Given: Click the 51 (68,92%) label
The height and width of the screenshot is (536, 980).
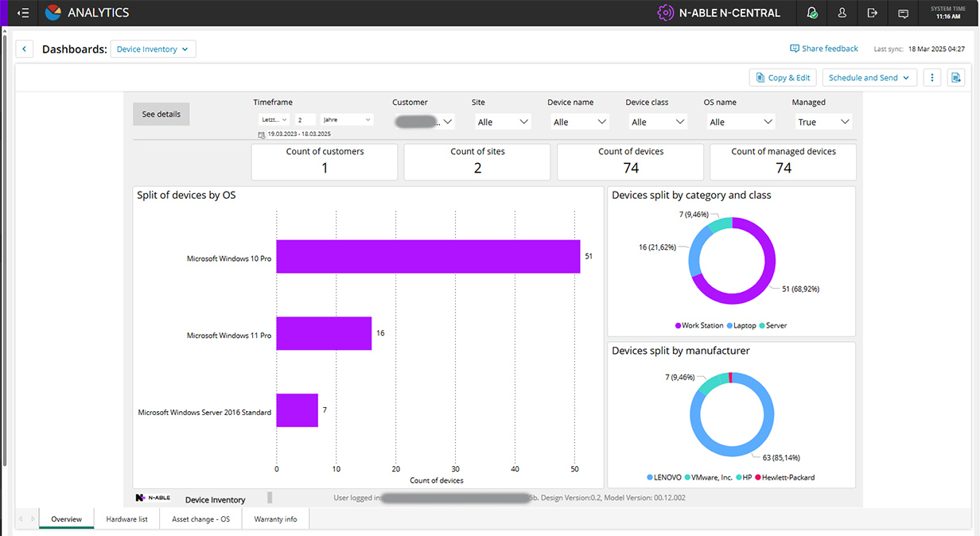Looking at the screenshot, I should coord(800,289).
